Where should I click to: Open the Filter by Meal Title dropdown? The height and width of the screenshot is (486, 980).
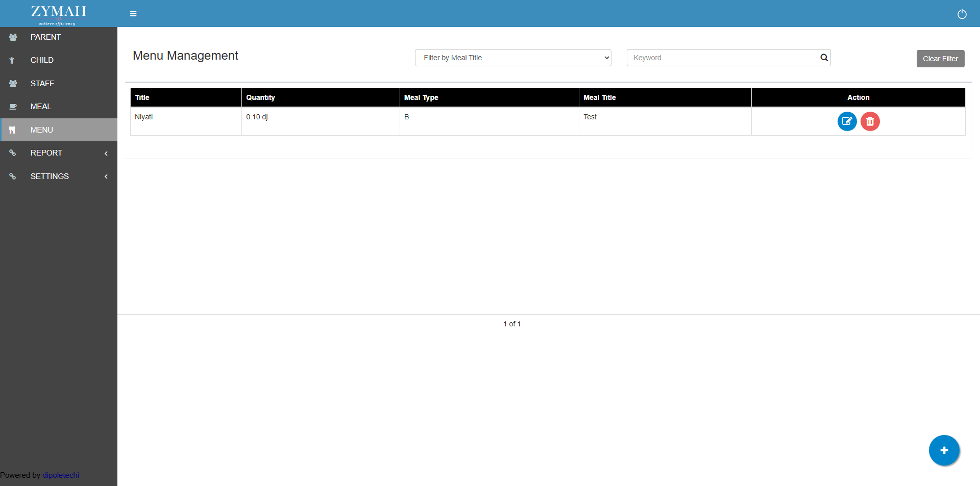click(513, 58)
